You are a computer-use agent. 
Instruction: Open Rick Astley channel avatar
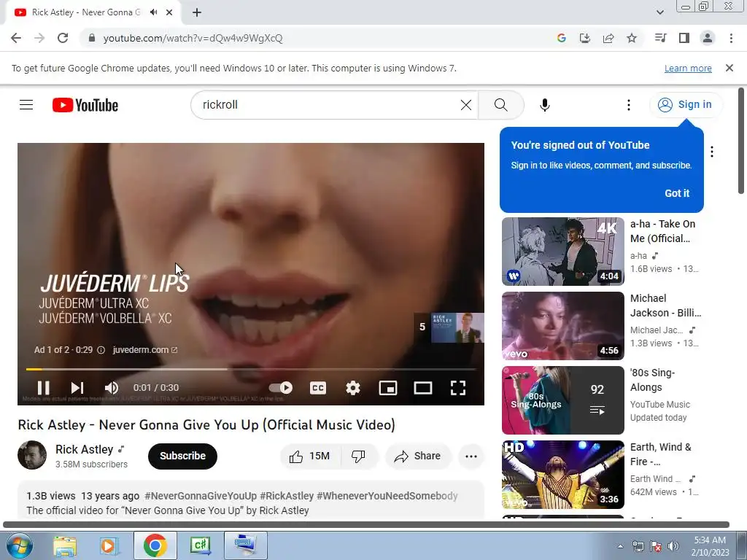coord(32,455)
